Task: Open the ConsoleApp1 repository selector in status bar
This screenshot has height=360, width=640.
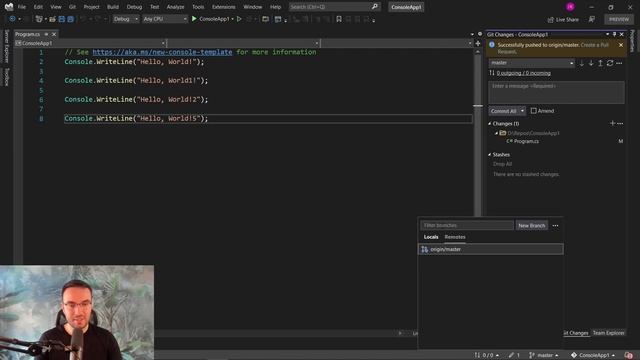Action: pyautogui.click(x=593, y=355)
